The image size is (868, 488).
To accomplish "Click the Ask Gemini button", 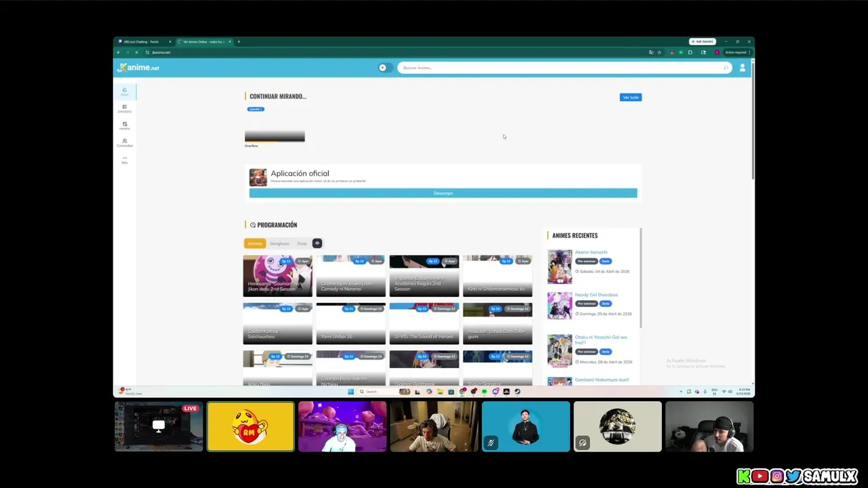I will pyautogui.click(x=703, y=41).
